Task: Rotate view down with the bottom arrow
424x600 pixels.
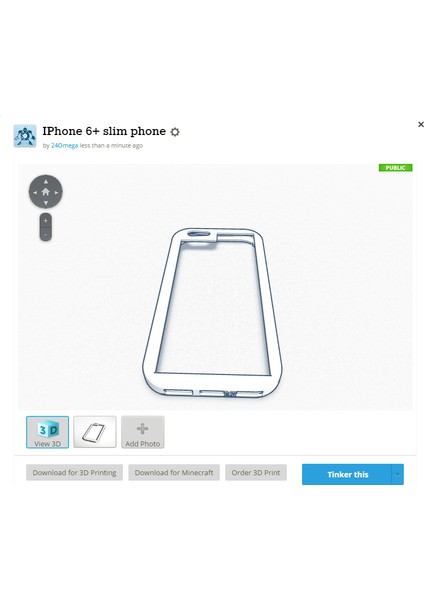Action: tap(46, 203)
